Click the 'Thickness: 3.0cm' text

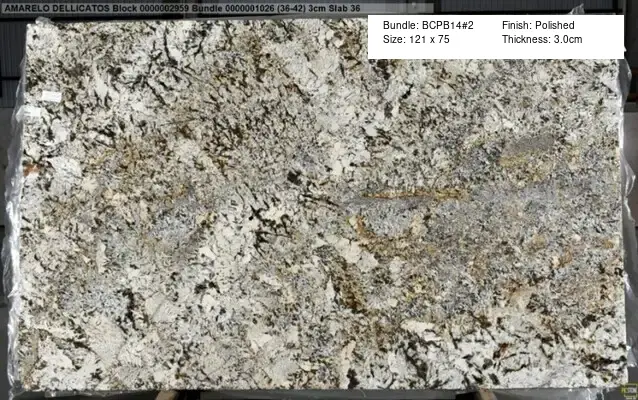[542, 39]
